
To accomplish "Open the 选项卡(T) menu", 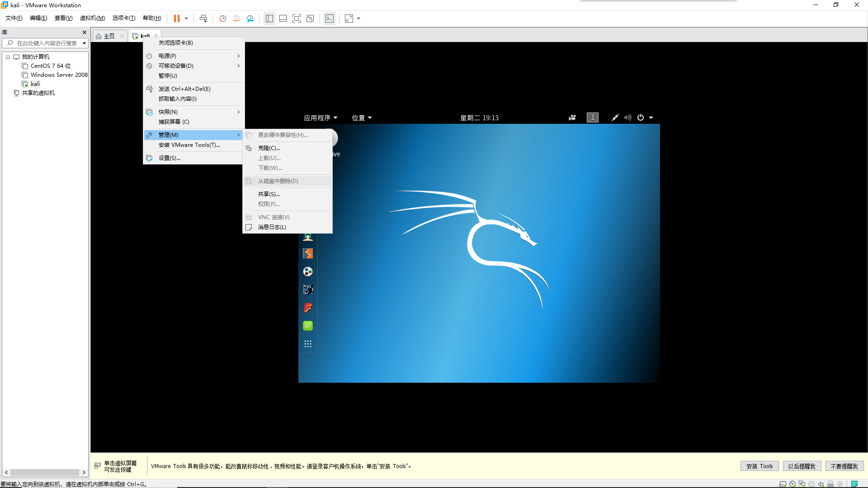I will click(124, 18).
